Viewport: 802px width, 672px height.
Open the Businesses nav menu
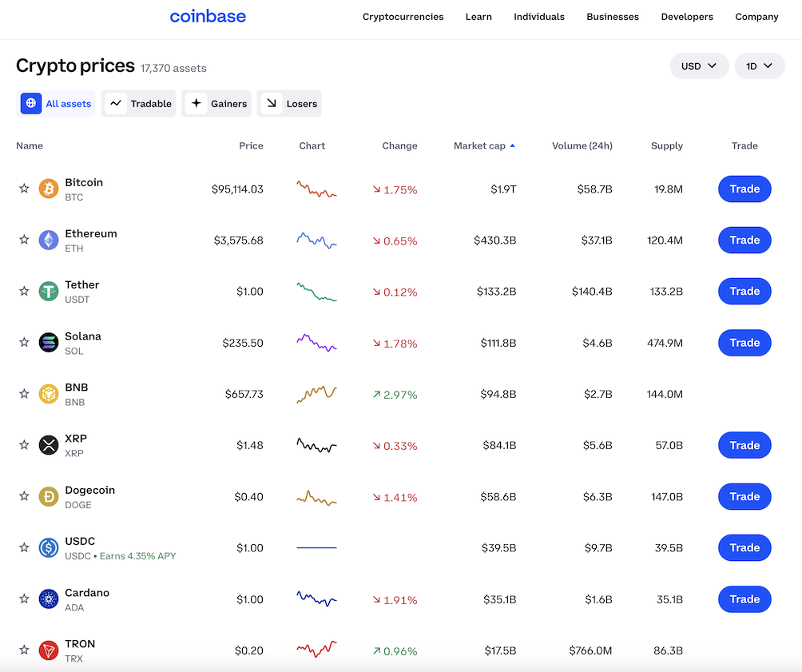[613, 17]
